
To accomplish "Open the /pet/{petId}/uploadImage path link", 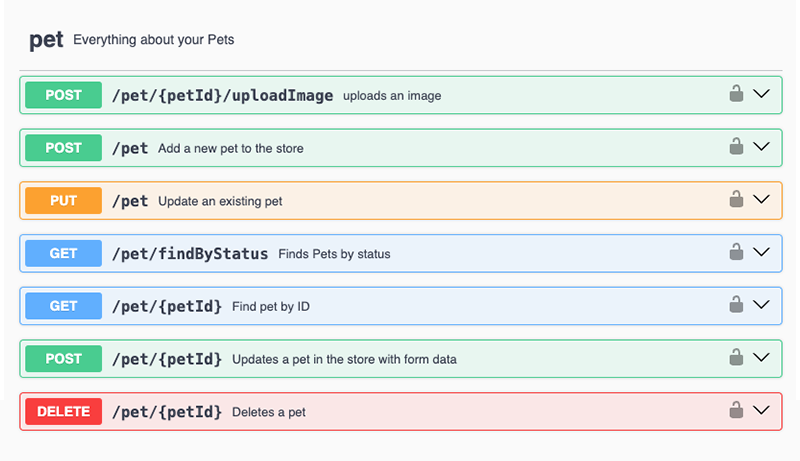I will pos(222,95).
